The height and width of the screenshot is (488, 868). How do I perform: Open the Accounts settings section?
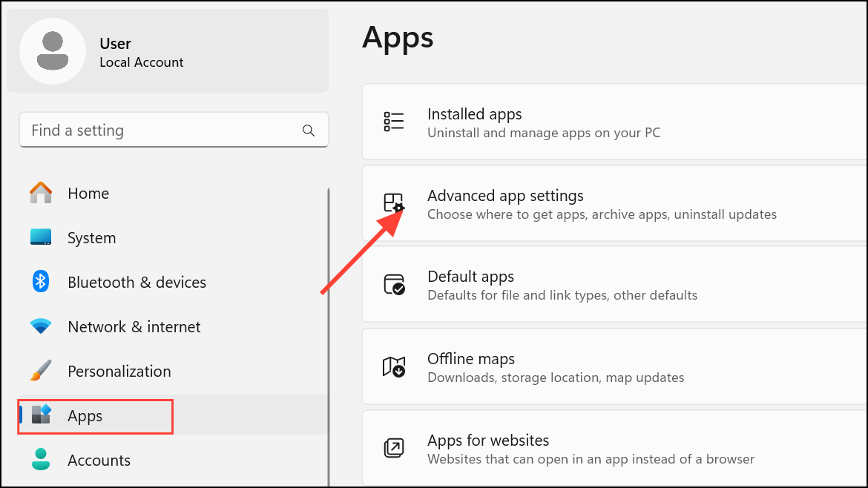click(x=99, y=461)
